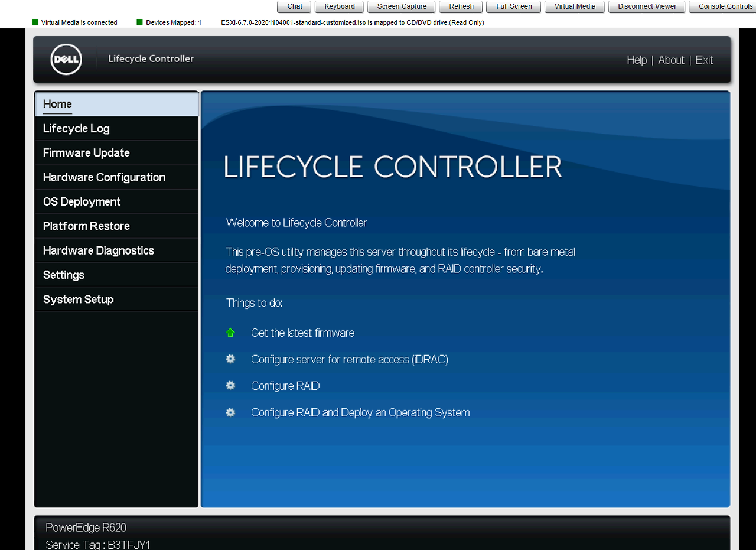This screenshot has height=550, width=756.
Task: Open the Keyboard button in viewer toolbar
Action: (x=340, y=6)
